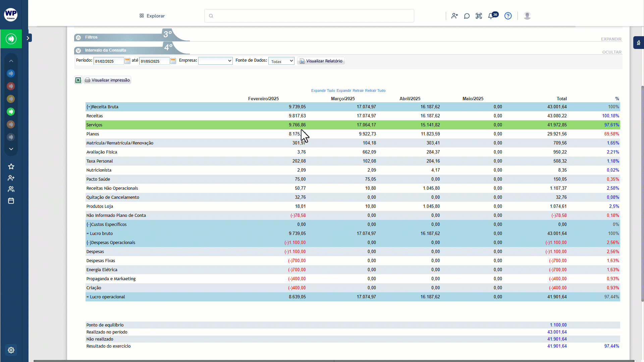Click Visualizar impressão button
This screenshot has height=362, width=644.
point(107,80)
